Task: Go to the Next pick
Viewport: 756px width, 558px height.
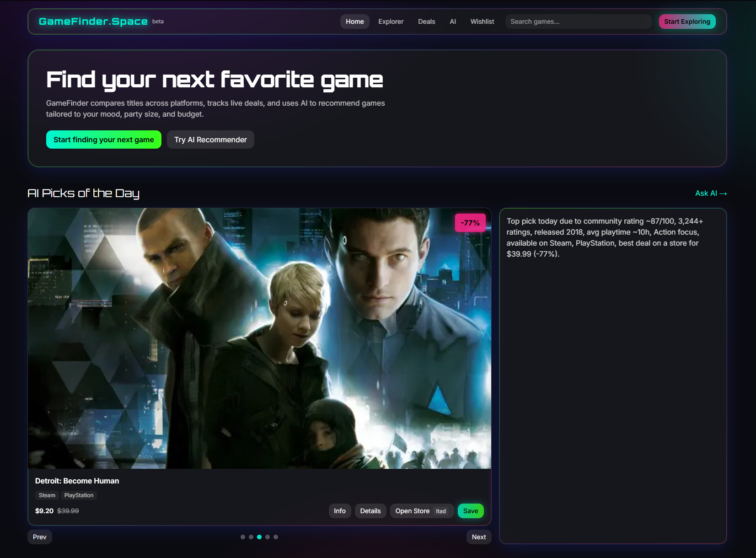Action: coord(479,537)
